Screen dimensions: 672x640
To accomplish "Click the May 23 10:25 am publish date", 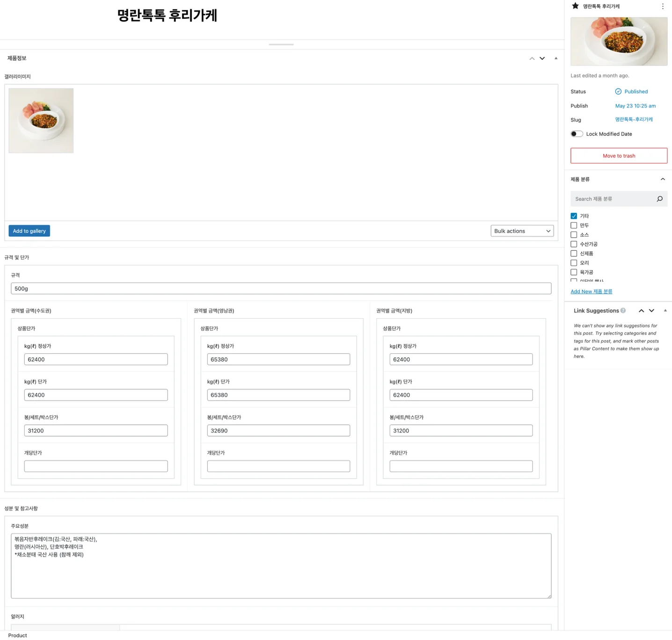I will coord(635,106).
